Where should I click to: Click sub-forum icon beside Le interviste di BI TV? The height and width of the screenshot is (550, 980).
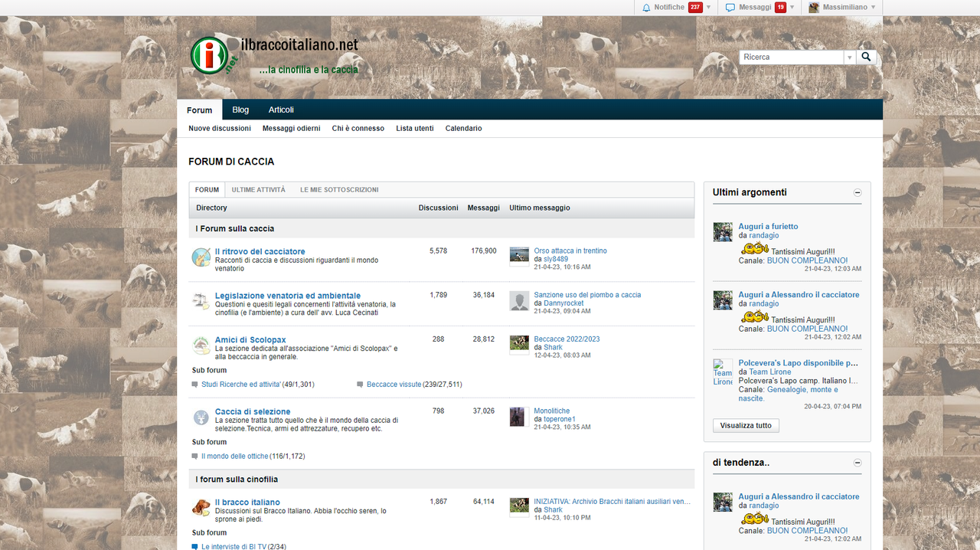(x=195, y=547)
